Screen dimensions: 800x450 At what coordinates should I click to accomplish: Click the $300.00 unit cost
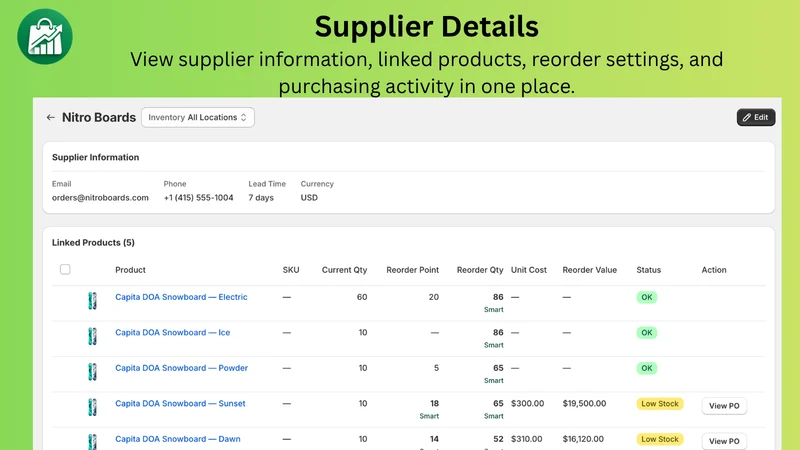528,403
